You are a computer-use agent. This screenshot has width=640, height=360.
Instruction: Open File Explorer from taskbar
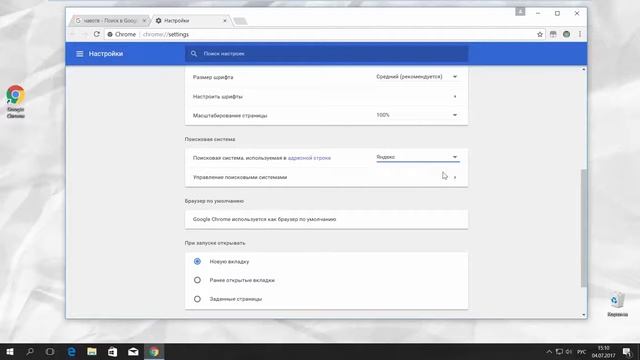click(x=92, y=352)
